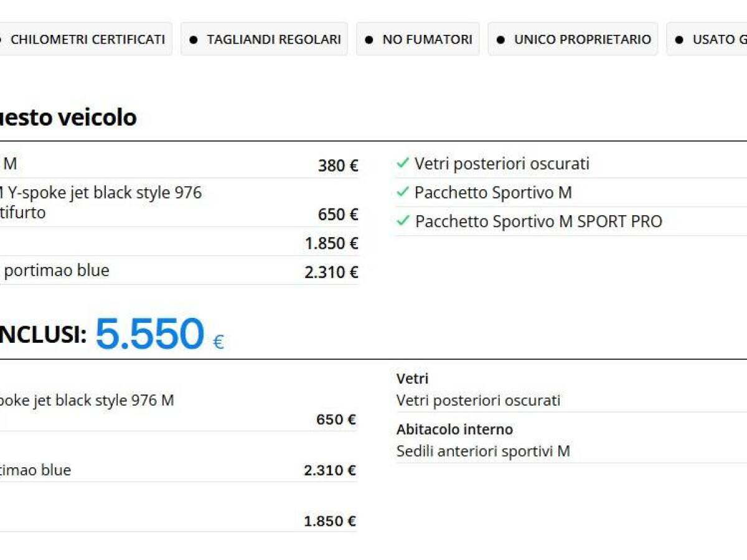The image size is (747, 560).
Task: Click the Abitacolo interno category heading
Action: coord(454,429)
